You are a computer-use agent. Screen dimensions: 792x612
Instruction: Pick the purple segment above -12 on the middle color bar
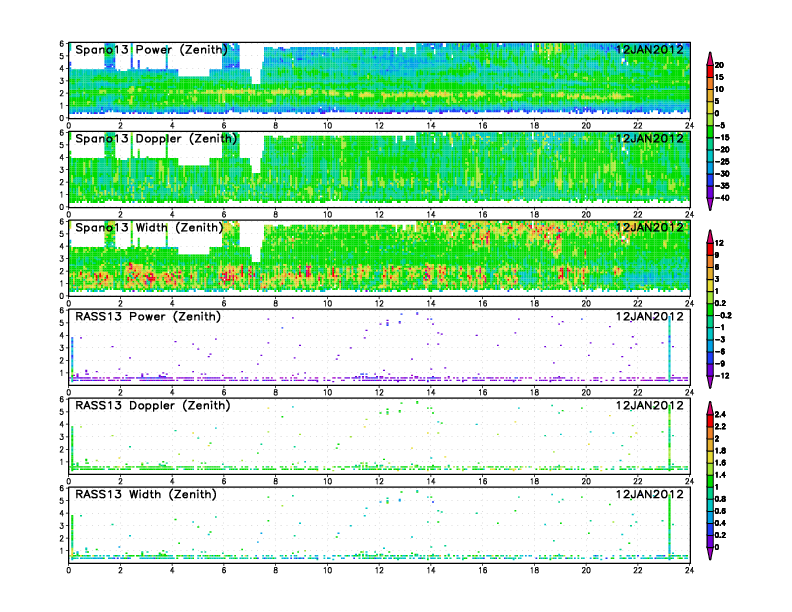[x=710, y=370]
